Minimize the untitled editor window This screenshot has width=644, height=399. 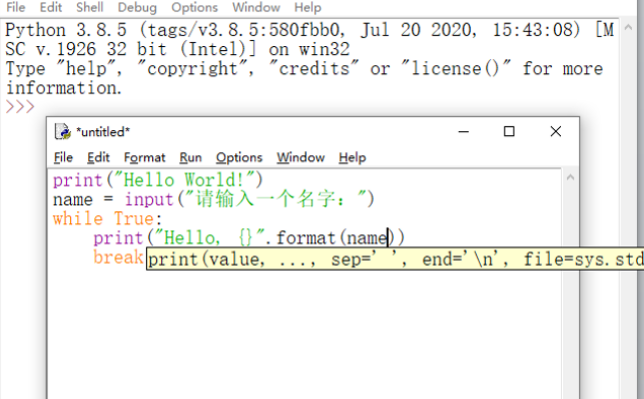point(464,131)
